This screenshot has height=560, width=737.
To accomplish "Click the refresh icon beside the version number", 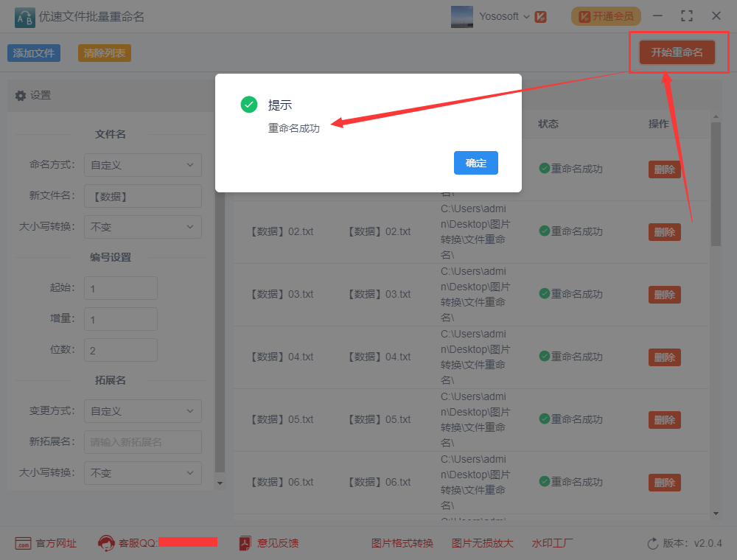I will [x=652, y=542].
